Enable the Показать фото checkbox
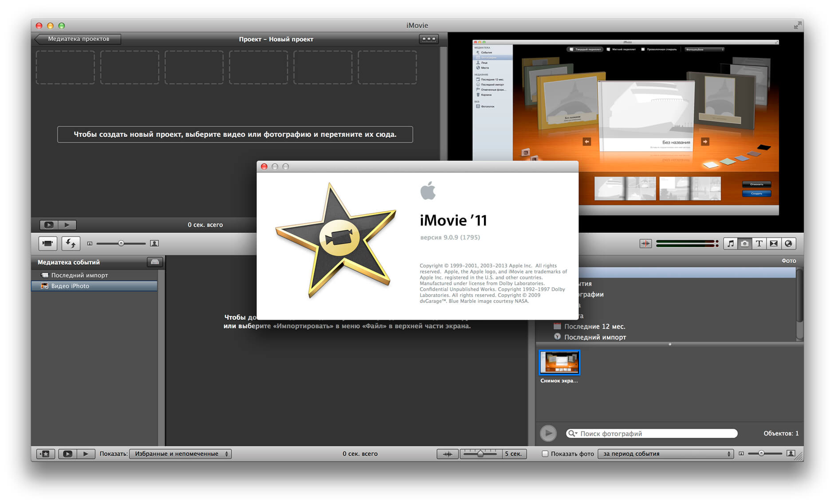The height and width of the screenshot is (504, 834). click(x=545, y=453)
